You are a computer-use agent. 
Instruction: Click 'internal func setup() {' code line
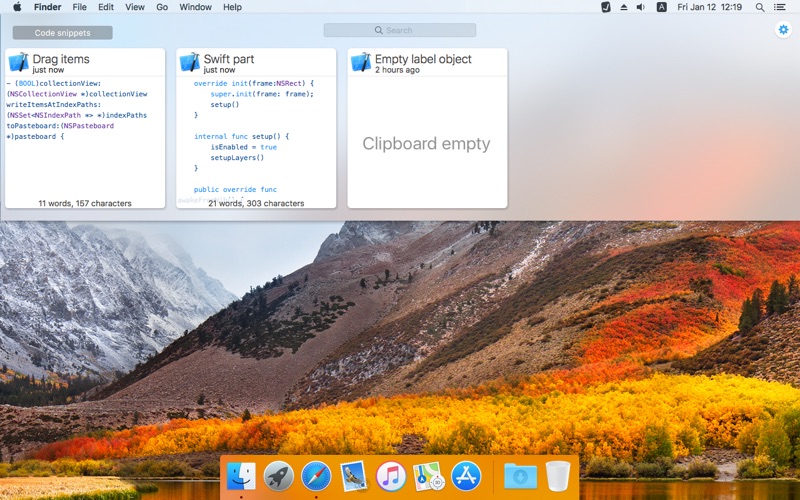241,136
